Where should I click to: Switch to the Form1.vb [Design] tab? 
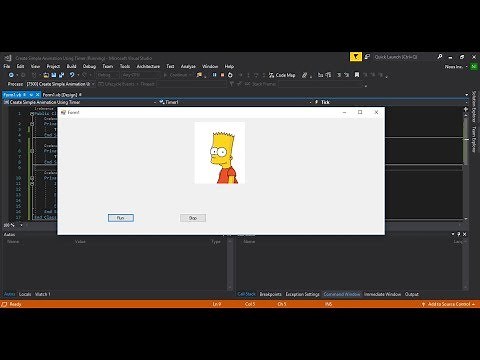click(x=62, y=95)
